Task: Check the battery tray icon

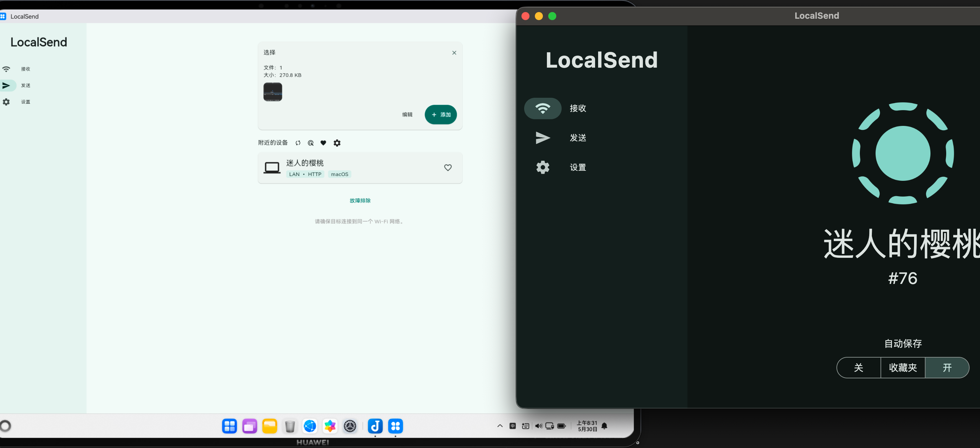Action: (562, 426)
